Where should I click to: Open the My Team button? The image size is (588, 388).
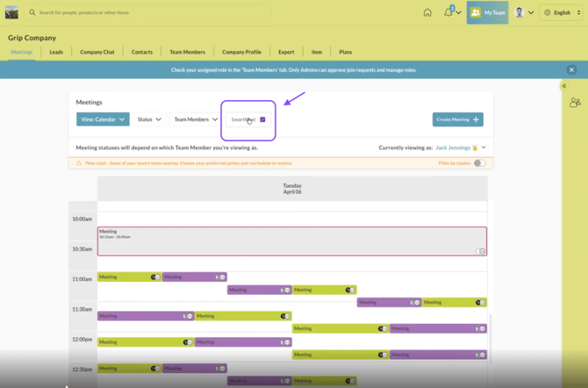487,12
